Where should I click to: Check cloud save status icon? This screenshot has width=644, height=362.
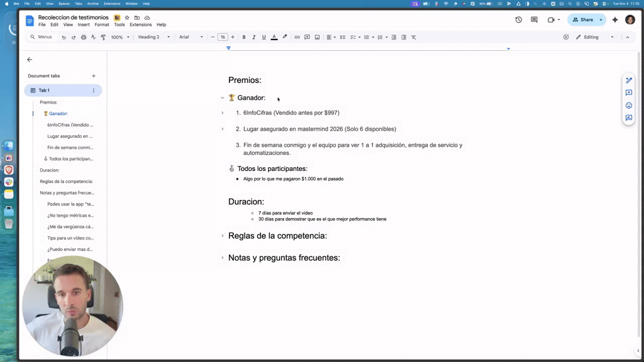147,18
